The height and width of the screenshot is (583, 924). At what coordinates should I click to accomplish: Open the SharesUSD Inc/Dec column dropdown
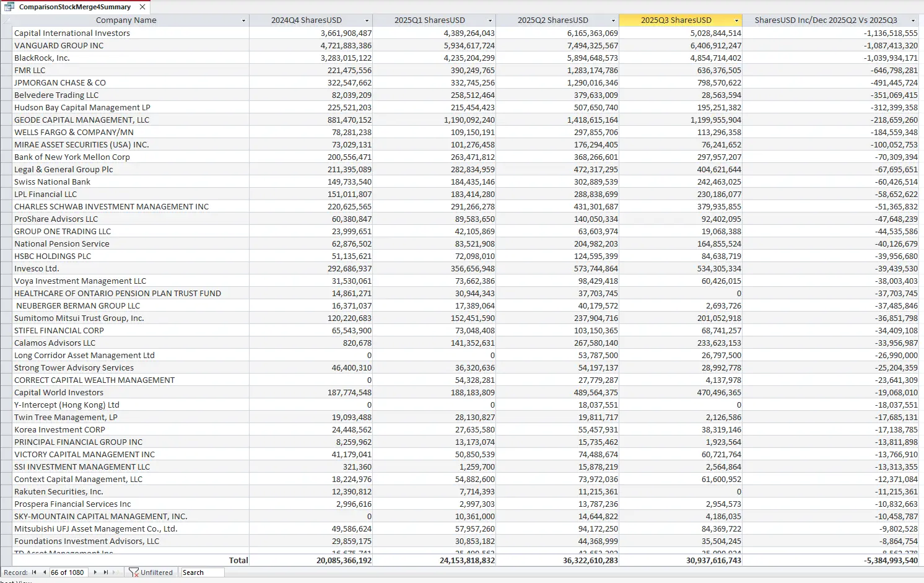pos(913,20)
